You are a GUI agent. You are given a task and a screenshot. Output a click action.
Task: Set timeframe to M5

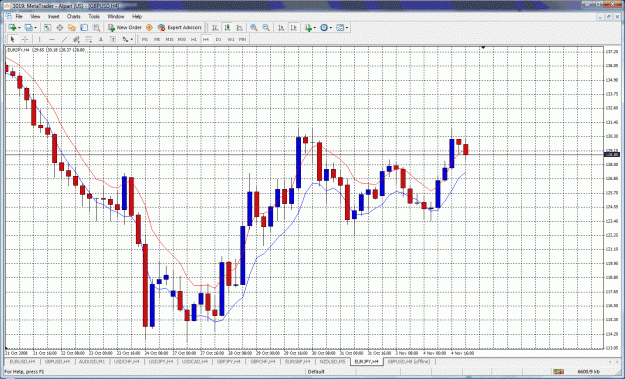157,39
